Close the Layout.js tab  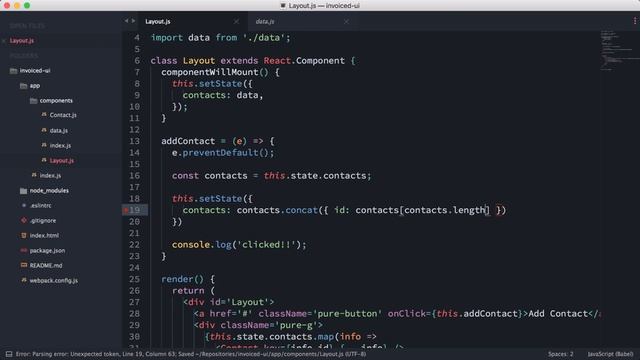(236, 21)
